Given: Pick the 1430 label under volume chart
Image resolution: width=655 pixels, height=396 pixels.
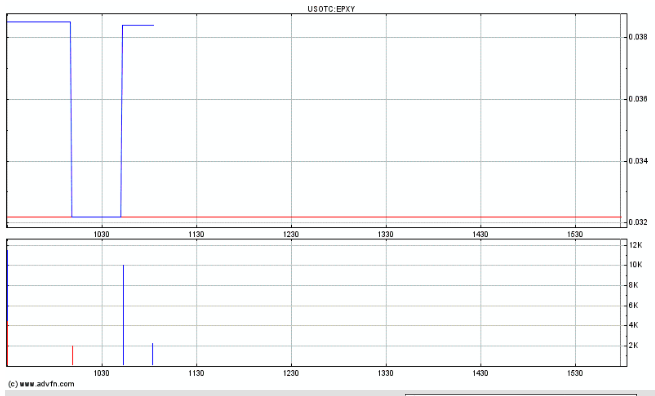Looking at the screenshot, I should point(480,373).
